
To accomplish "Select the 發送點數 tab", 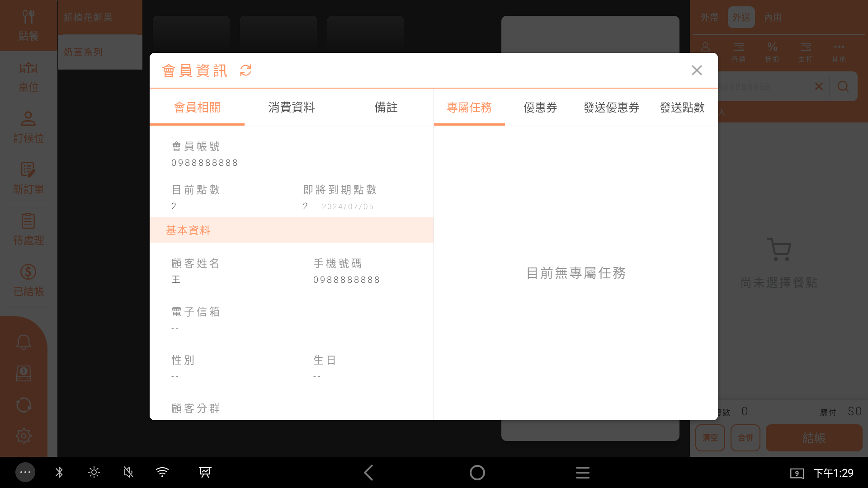I will [x=682, y=108].
